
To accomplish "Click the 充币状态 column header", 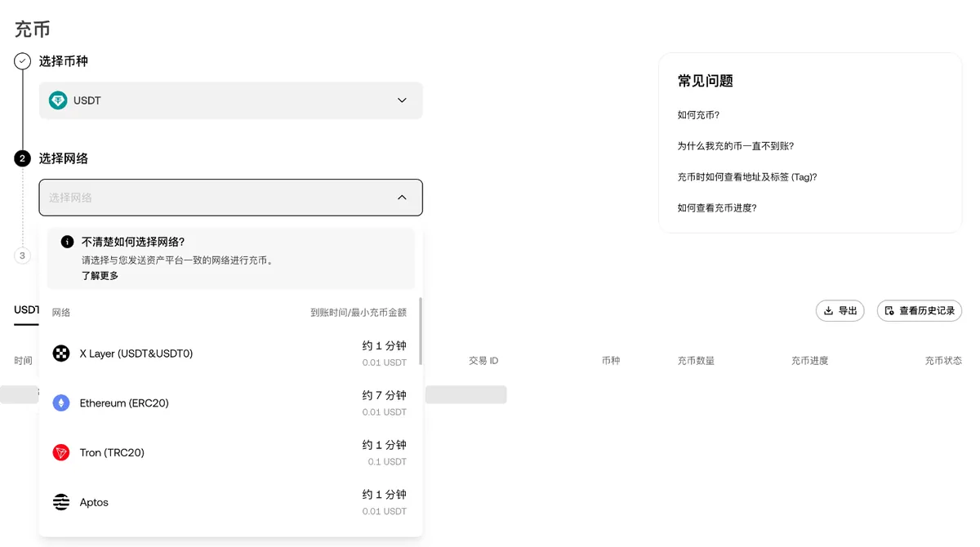I will tap(943, 361).
